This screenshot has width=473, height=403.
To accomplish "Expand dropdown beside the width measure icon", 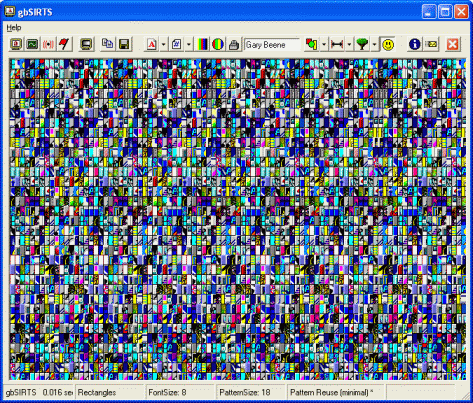I will tap(349, 44).
